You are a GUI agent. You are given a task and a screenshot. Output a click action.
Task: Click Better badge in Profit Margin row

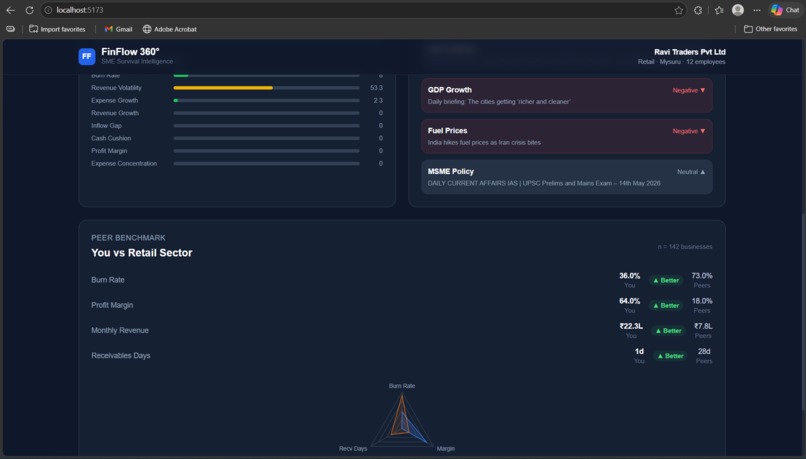(x=666, y=305)
